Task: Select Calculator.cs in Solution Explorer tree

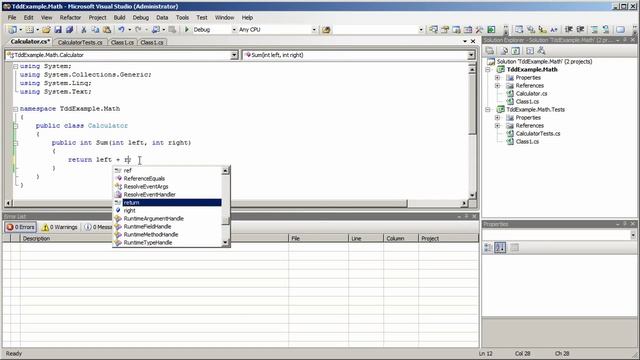Action: [531, 93]
